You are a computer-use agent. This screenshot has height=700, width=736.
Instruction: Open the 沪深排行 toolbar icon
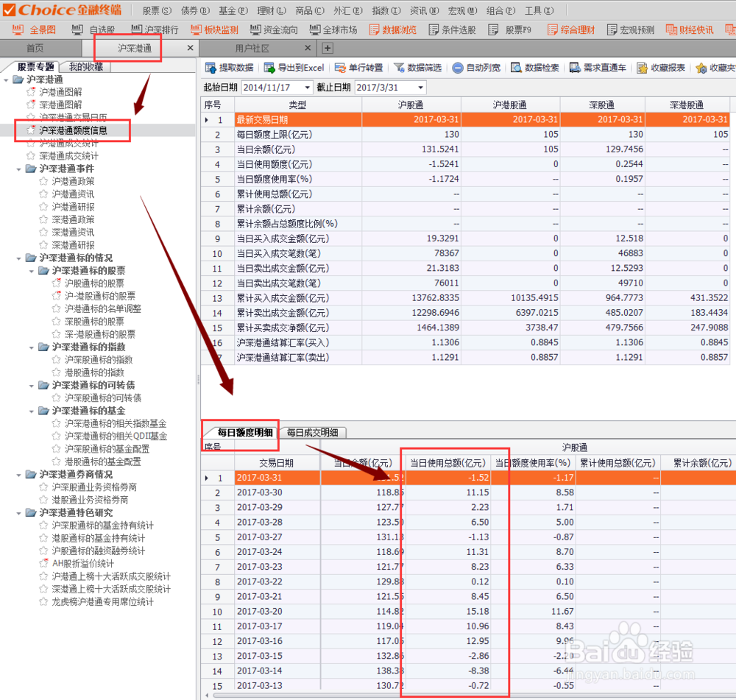pyautogui.click(x=137, y=30)
